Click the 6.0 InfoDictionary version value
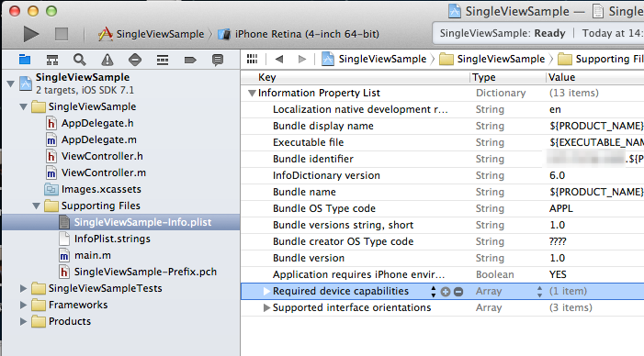This screenshot has width=644, height=356. point(557,175)
